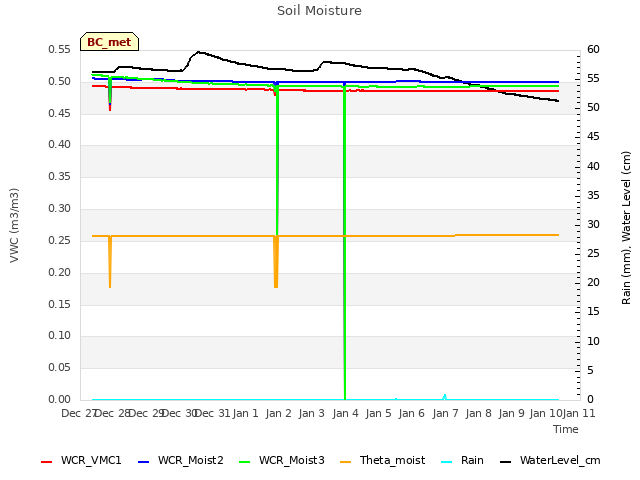Click the WaterLevel peak near Dec 30
The height and width of the screenshot is (480, 640).
198,52
